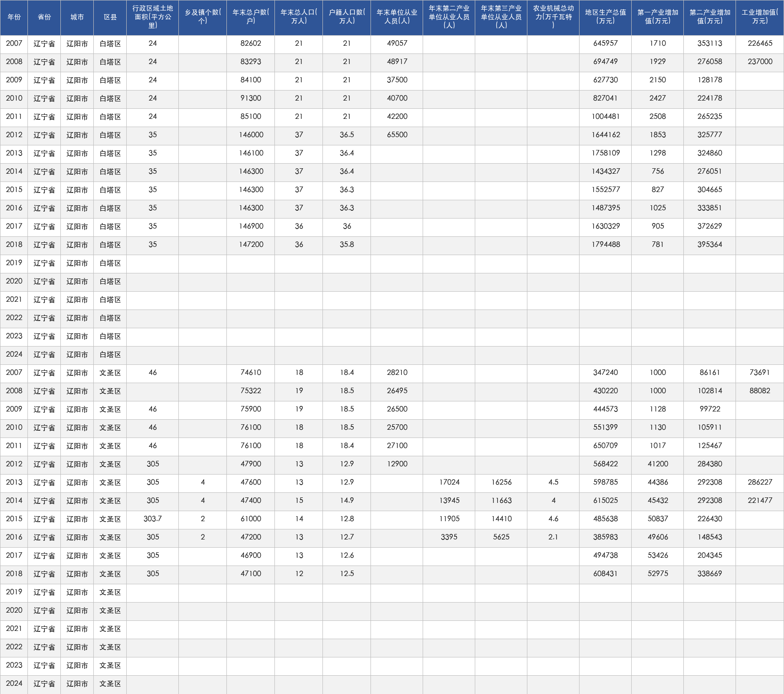Viewport: 784px width, 694px height.
Task: Click the 年份 column header
Action: click(x=14, y=17)
